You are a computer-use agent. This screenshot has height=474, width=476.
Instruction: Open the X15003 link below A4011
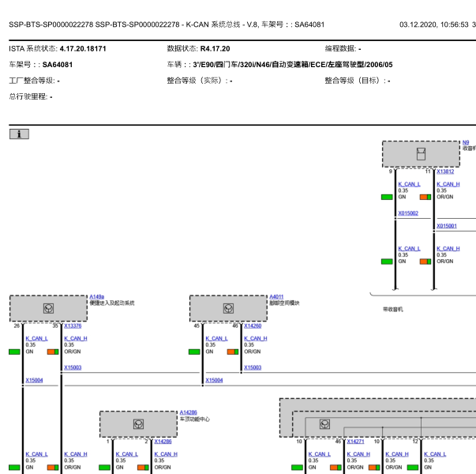[x=253, y=367]
